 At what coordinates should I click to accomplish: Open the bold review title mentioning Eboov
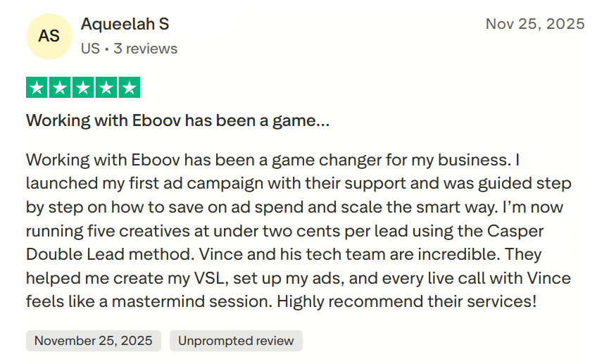click(177, 120)
